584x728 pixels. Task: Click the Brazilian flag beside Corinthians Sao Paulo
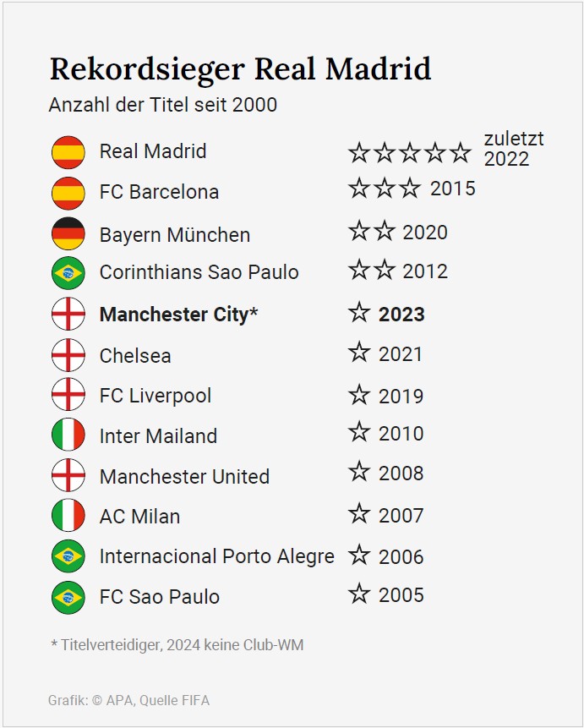click(68, 273)
